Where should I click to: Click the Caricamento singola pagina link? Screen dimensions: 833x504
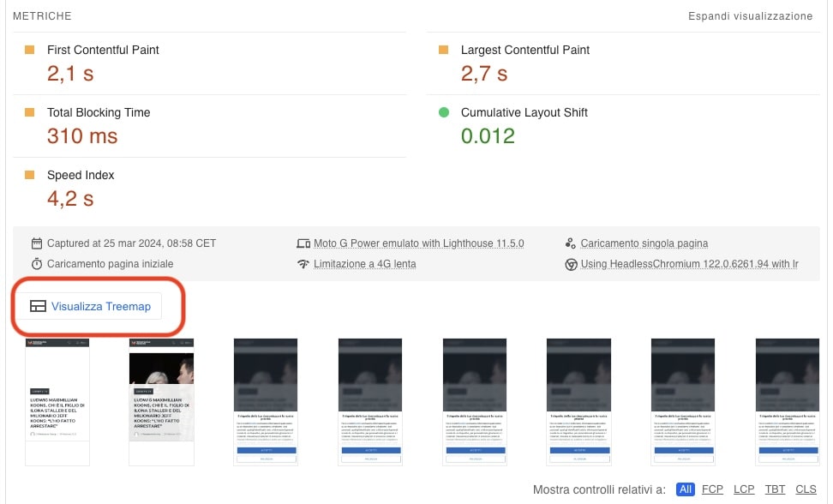coord(644,243)
